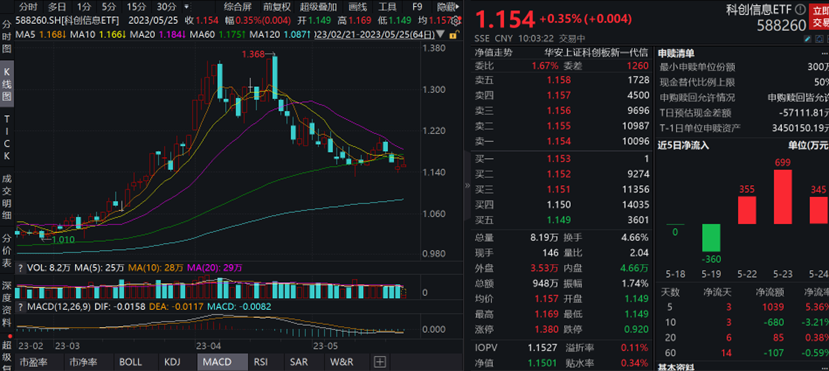Toggle 超级叠加 overlay mode
This screenshot has width=829, height=371.
[x=318, y=7]
